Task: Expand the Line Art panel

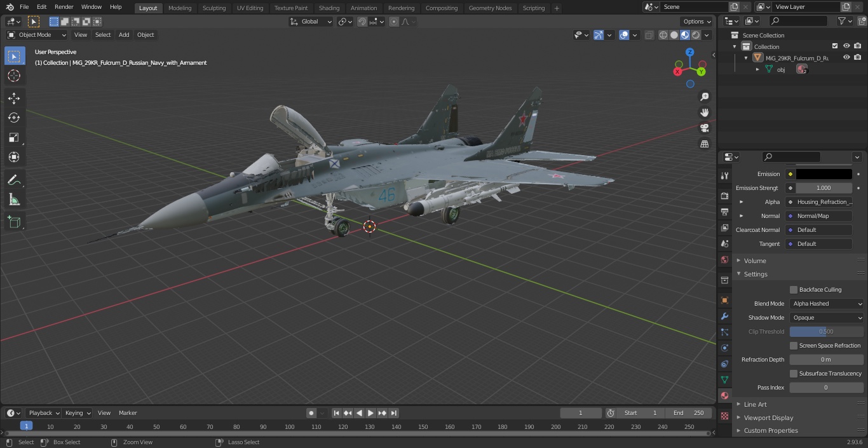Action: click(755, 404)
